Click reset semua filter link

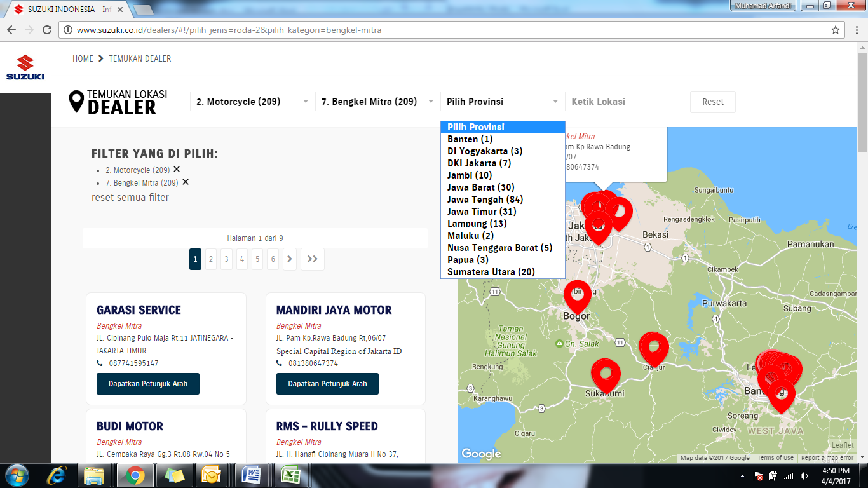[x=130, y=198]
